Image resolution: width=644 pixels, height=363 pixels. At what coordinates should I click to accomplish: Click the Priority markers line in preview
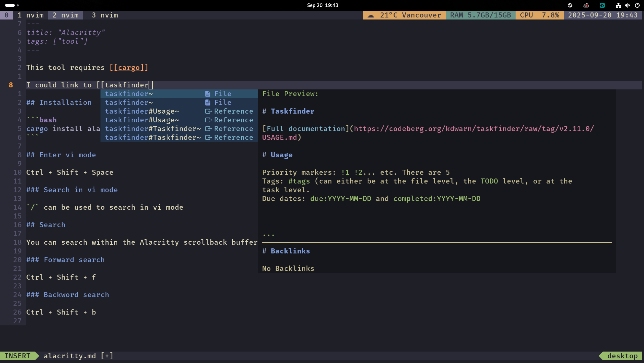click(x=356, y=172)
